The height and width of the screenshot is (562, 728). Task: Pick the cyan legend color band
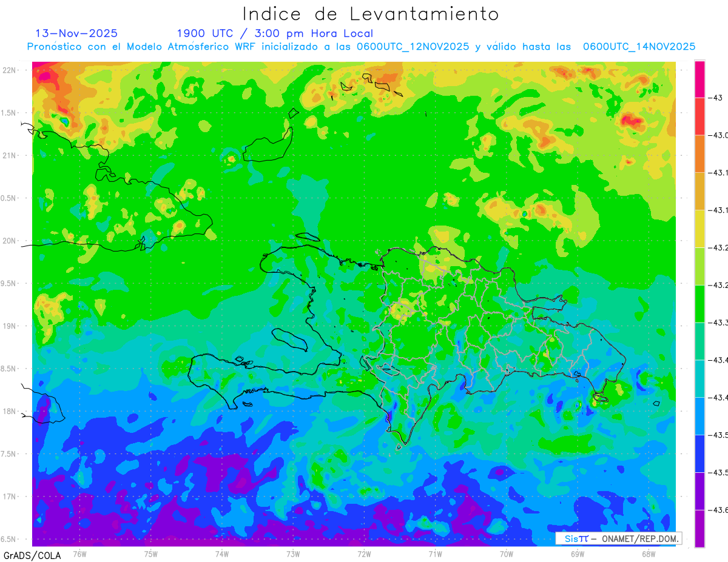pyautogui.click(x=699, y=378)
